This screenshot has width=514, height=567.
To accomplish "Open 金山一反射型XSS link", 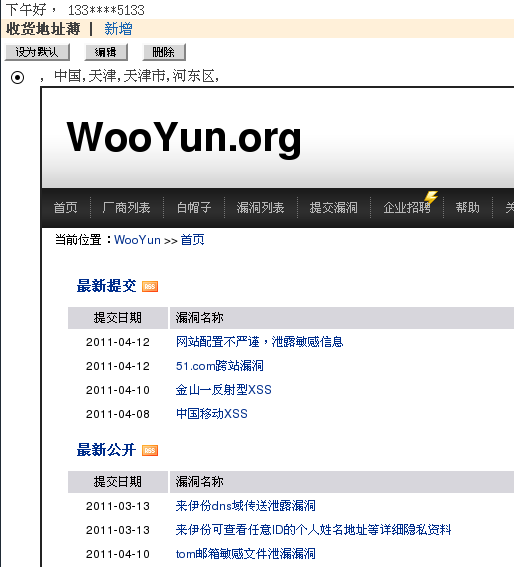I will coord(224,390).
